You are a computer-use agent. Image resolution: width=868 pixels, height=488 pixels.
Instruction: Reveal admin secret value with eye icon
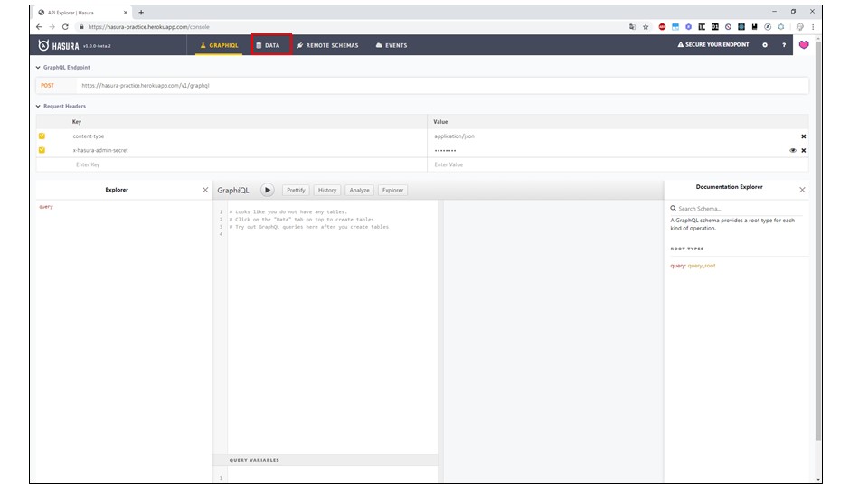pyautogui.click(x=793, y=151)
